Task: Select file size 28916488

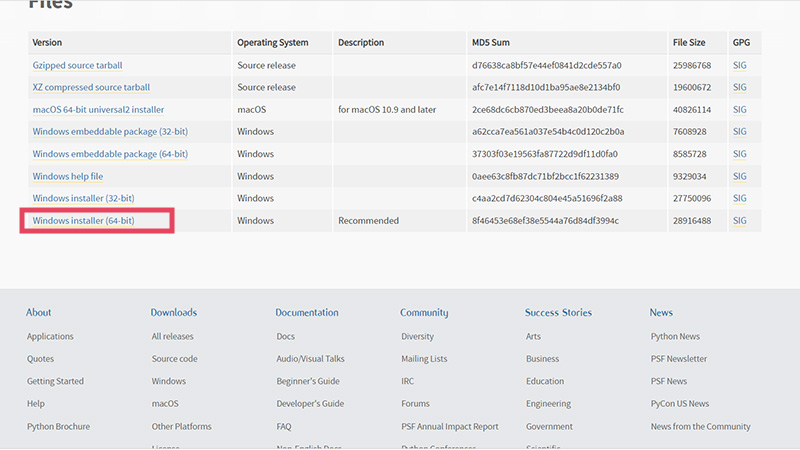Action: [692, 220]
